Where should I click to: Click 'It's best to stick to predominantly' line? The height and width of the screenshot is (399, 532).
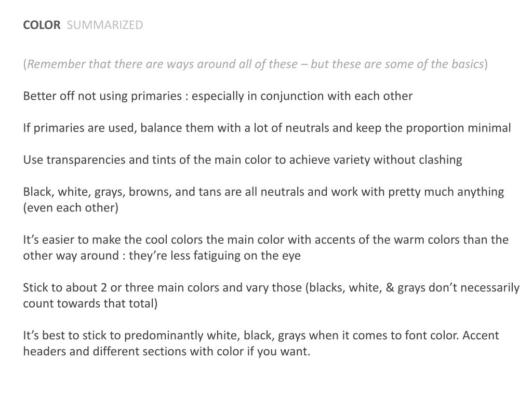tap(261, 336)
